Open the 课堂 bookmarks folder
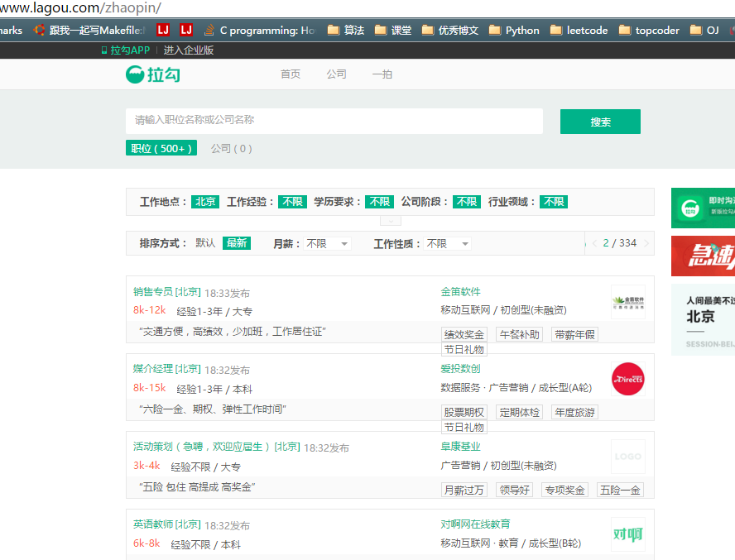The height and width of the screenshot is (560, 735). (393, 31)
